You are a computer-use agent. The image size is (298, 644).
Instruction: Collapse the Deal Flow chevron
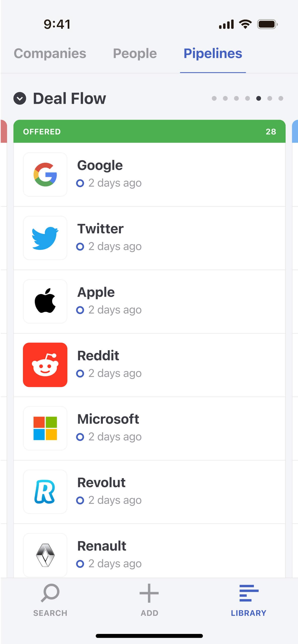(20, 98)
